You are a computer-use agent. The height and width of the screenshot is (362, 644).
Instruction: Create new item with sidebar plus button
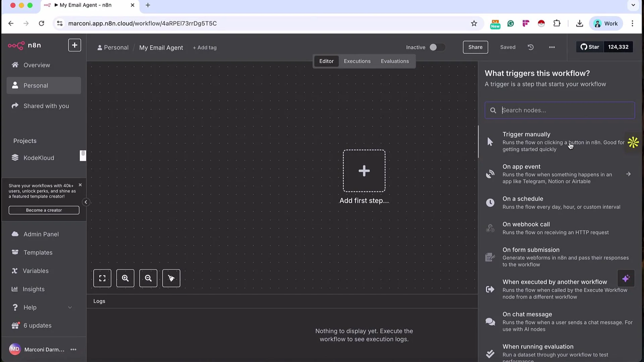click(74, 45)
